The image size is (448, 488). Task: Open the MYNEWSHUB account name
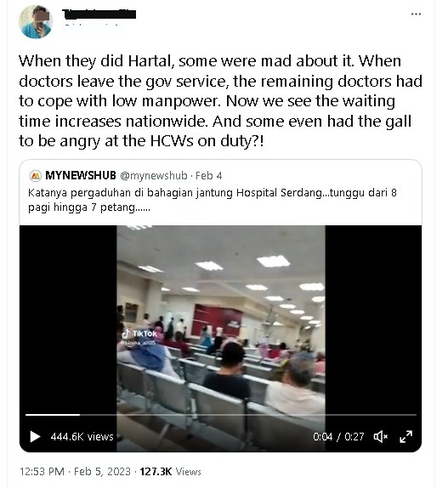tap(81, 175)
